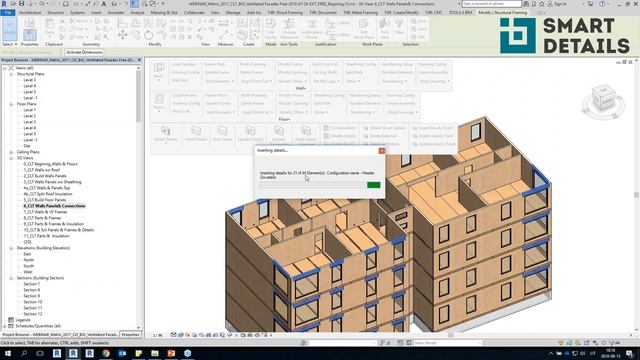The height and width of the screenshot is (360, 640).
Task: Open Chrome from the taskbar
Action: click(x=106, y=353)
